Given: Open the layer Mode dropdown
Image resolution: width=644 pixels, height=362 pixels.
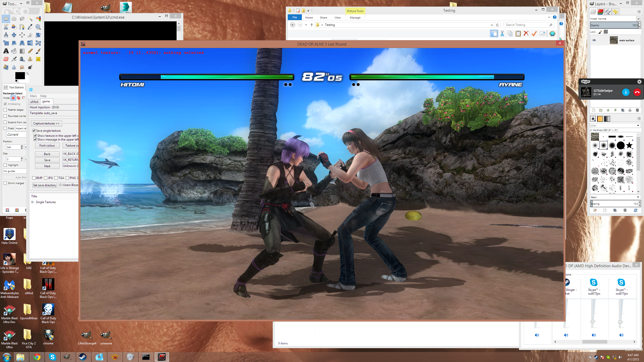Looking at the screenshot, I should 638,19.
